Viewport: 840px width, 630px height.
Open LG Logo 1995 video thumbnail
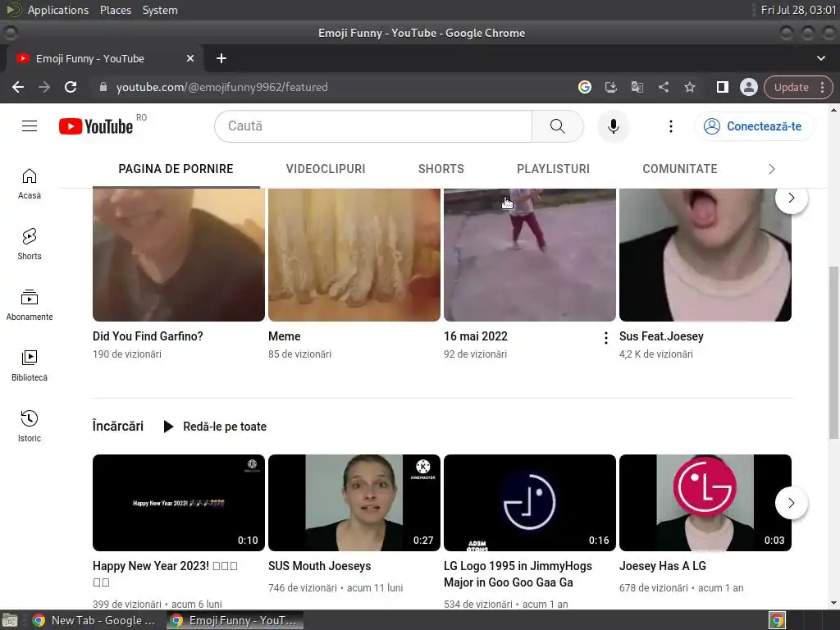pyautogui.click(x=530, y=503)
